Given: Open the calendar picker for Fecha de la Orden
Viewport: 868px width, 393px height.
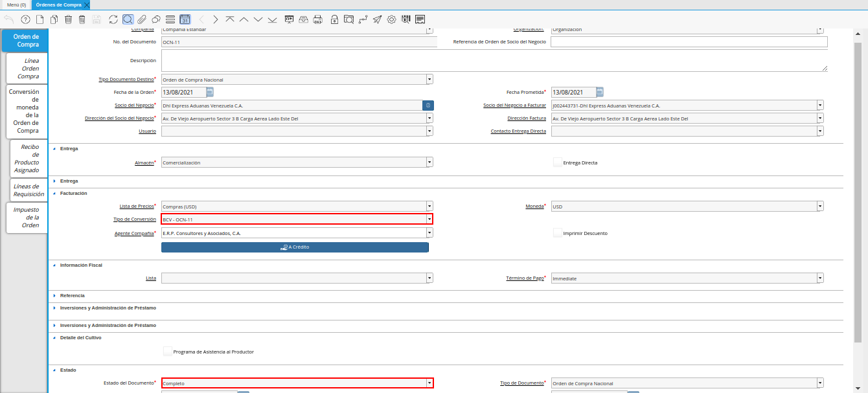Looking at the screenshot, I should (210, 92).
